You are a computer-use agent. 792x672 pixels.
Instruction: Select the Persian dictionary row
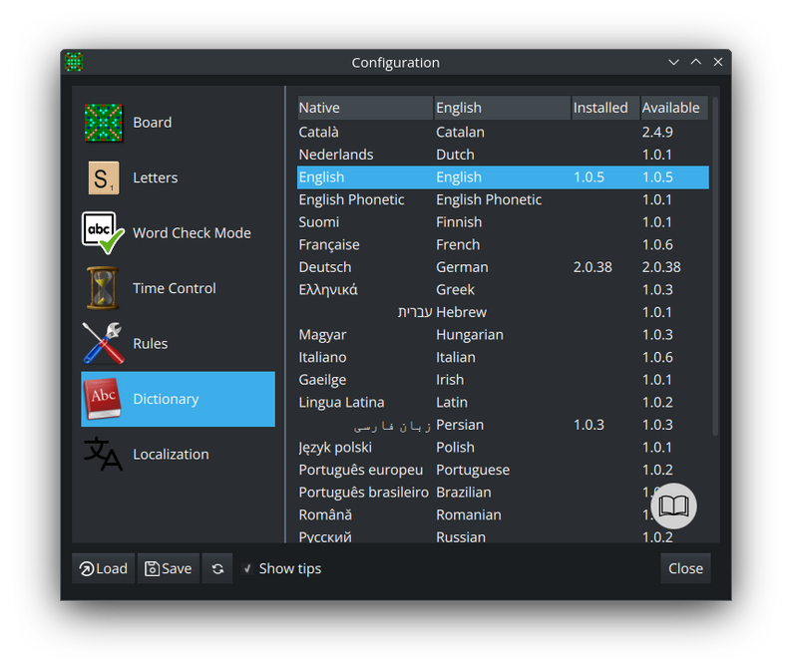point(503,425)
